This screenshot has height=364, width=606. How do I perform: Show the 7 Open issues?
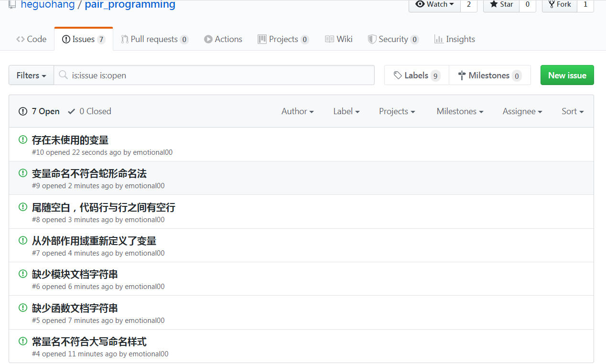pos(39,111)
